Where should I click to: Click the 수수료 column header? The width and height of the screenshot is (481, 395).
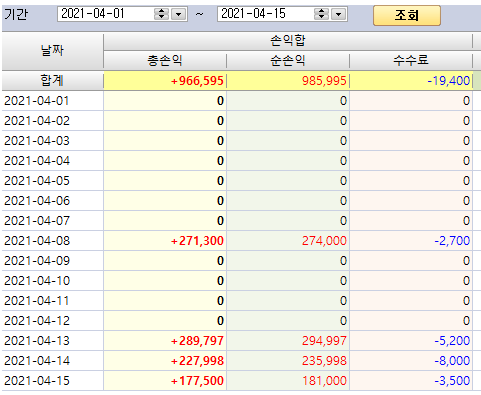point(411,61)
